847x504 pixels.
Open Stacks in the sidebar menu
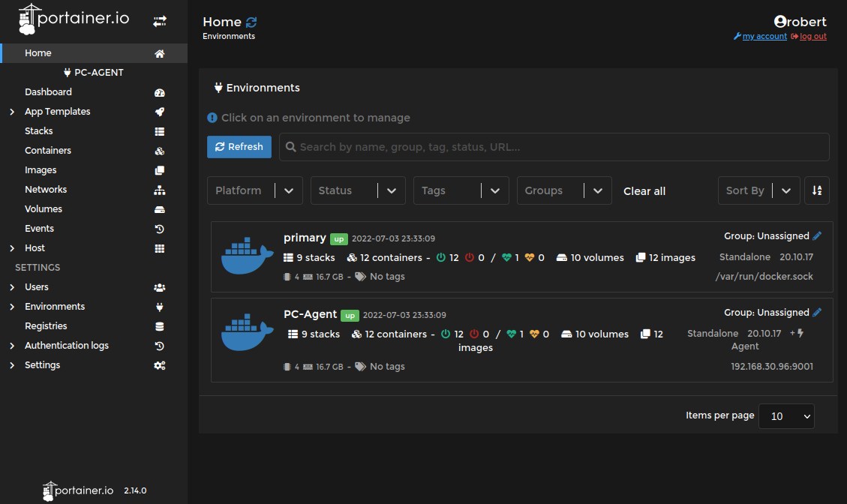tap(39, 131)
